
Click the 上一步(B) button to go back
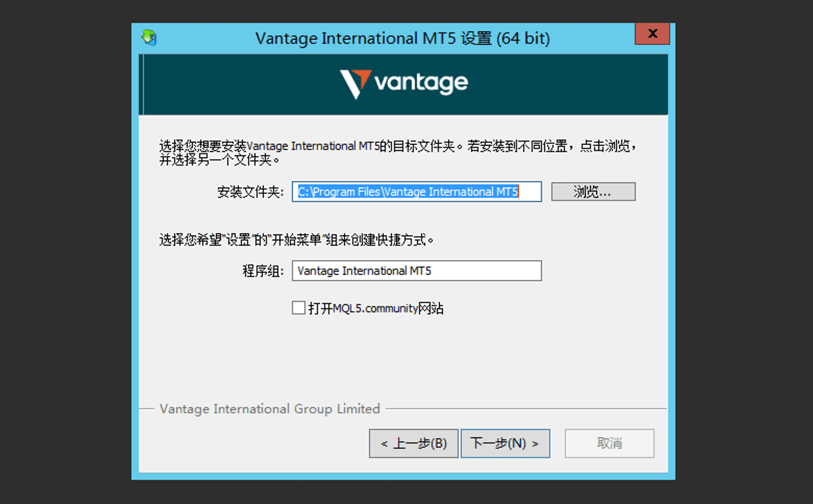[413, 443]
